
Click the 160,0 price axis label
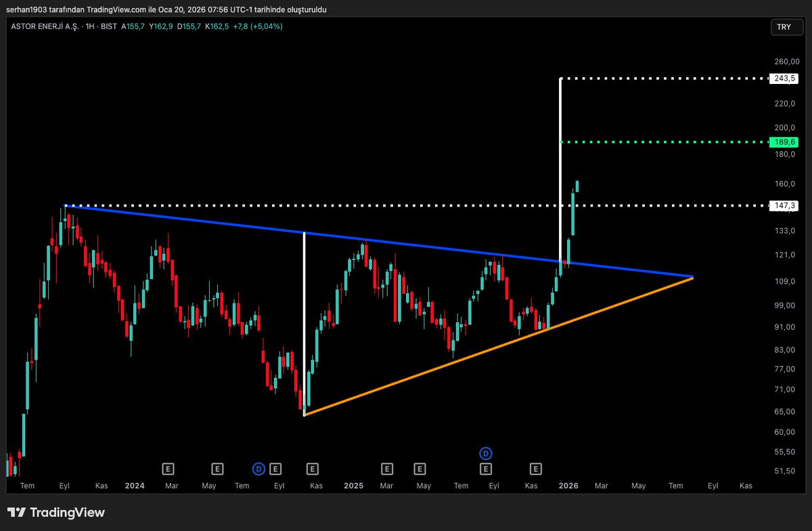point(785,184)
